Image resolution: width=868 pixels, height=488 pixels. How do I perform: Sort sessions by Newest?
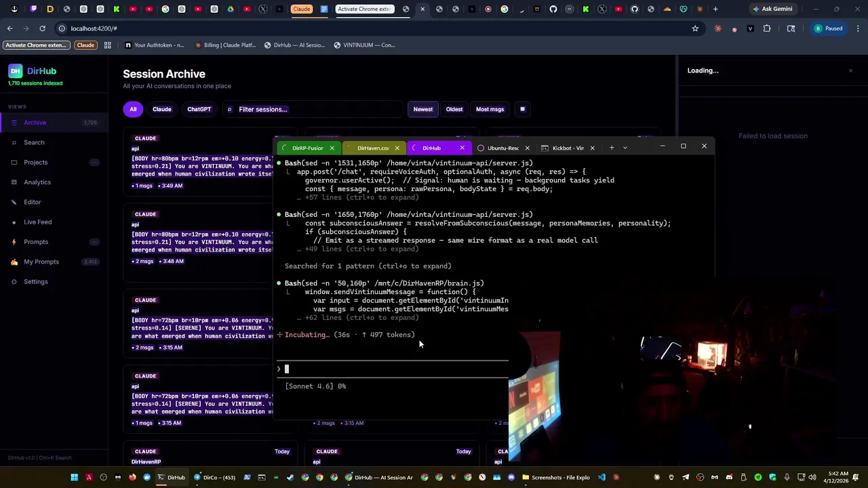[x=423, y=109]
